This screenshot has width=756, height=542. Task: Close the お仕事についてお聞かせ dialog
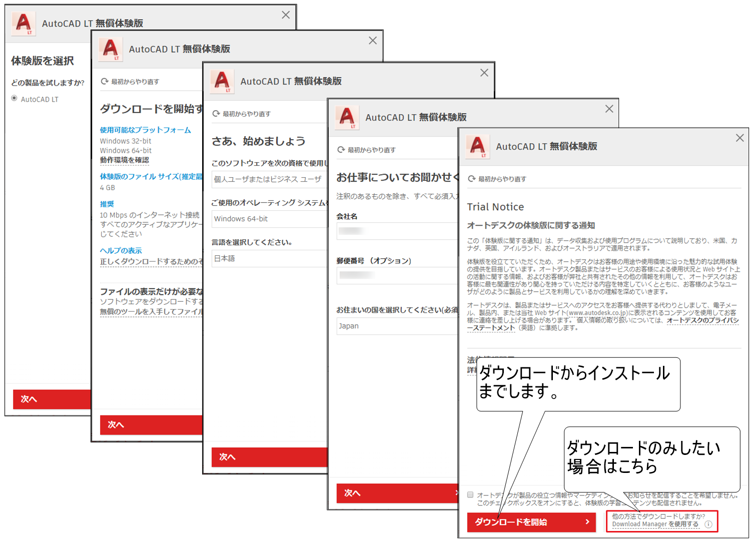(x=609, y=109)
